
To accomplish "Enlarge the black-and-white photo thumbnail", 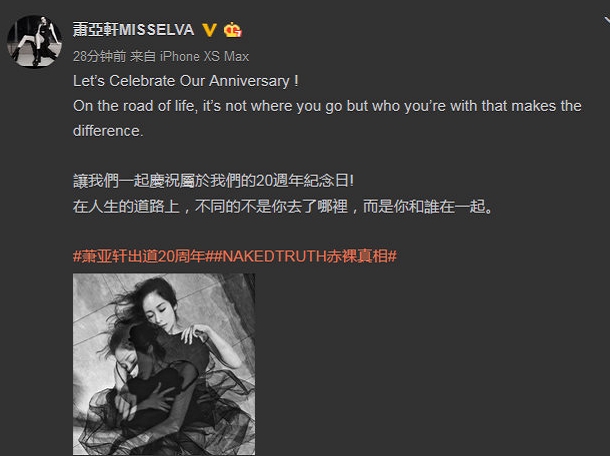I will click(x=164, y=364).
